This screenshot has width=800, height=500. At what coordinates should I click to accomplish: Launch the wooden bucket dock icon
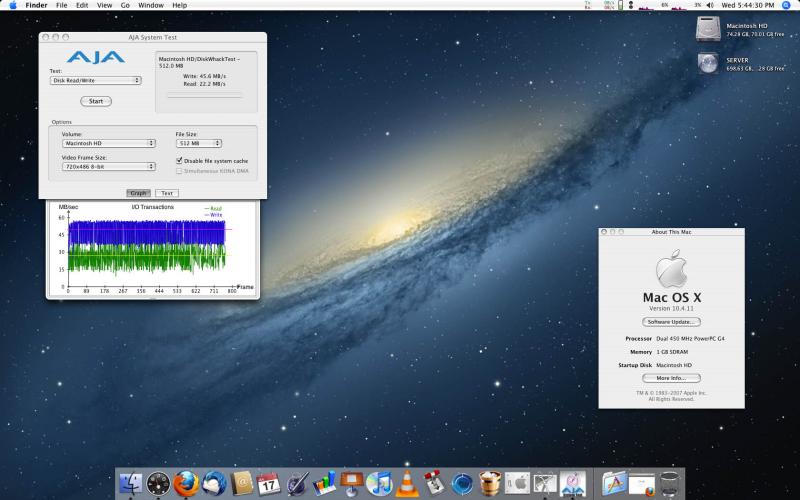(x=490, y=483)
